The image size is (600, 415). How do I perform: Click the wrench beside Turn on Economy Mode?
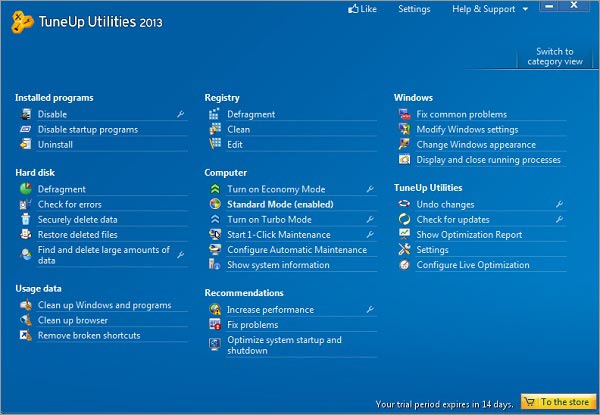(370, 189)
